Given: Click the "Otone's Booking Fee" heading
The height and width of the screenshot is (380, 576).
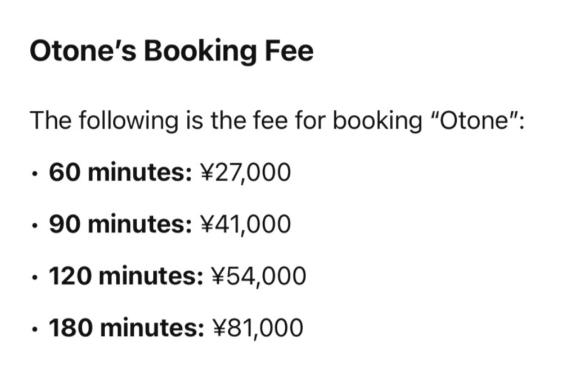Looking at the screenshot, I should coord(172,51).
